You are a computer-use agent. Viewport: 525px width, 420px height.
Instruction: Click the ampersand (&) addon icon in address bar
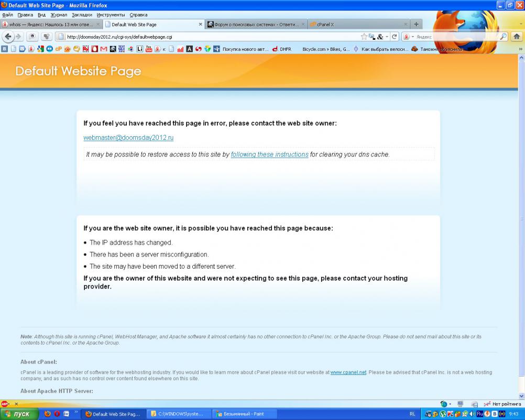pos(380,37)
